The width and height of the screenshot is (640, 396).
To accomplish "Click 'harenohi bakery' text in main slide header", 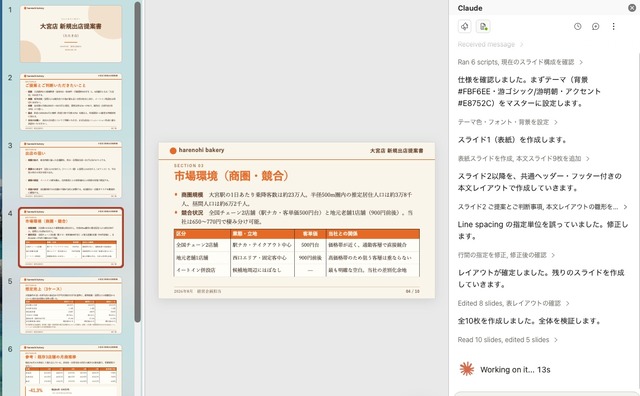I will [x=201, y=150].
